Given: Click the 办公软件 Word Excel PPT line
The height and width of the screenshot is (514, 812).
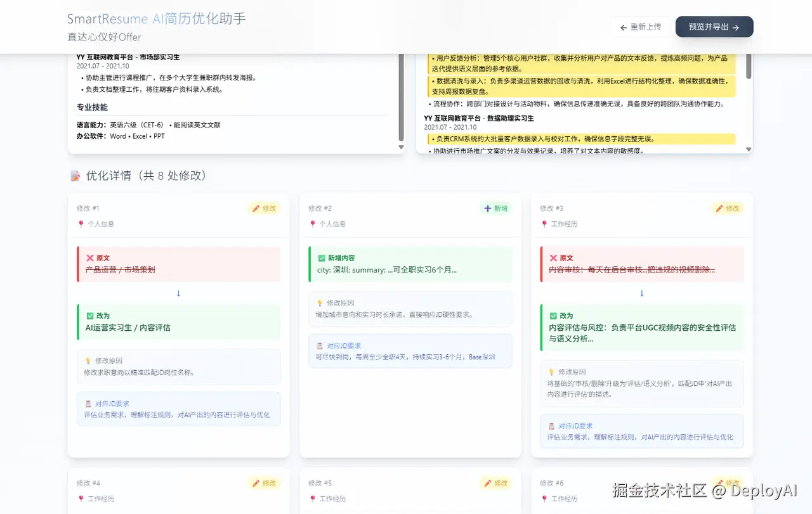Looking at the screenshot, I should (121, 136).
